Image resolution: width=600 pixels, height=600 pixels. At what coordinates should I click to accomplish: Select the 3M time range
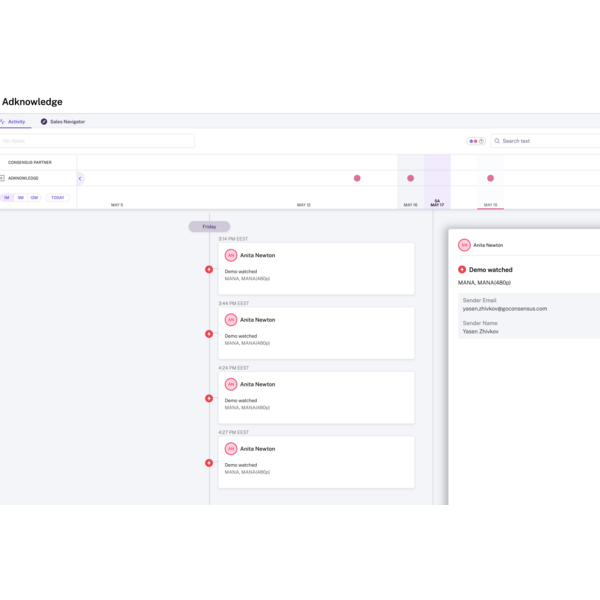(20, 197)
